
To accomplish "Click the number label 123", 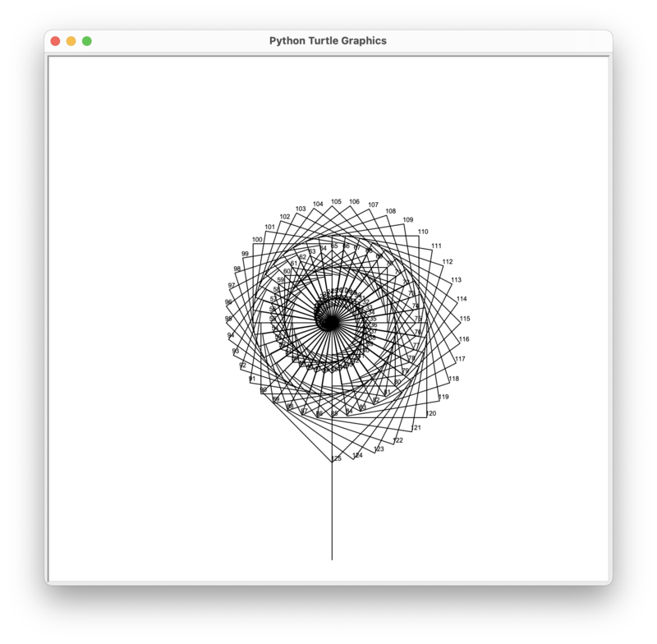I will pyautogui.click(x=379, y=449).
